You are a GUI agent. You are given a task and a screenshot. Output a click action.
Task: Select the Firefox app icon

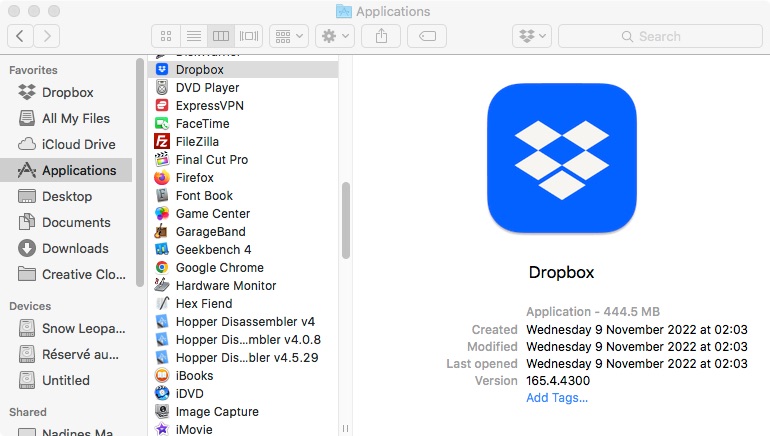[x=162, y=178]
